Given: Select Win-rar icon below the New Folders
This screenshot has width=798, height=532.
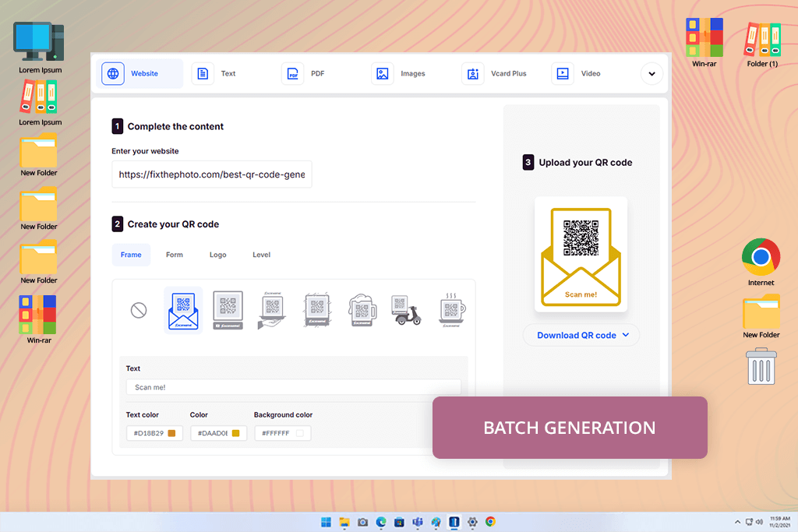Looking at the screenshot, I should (39, 319).
